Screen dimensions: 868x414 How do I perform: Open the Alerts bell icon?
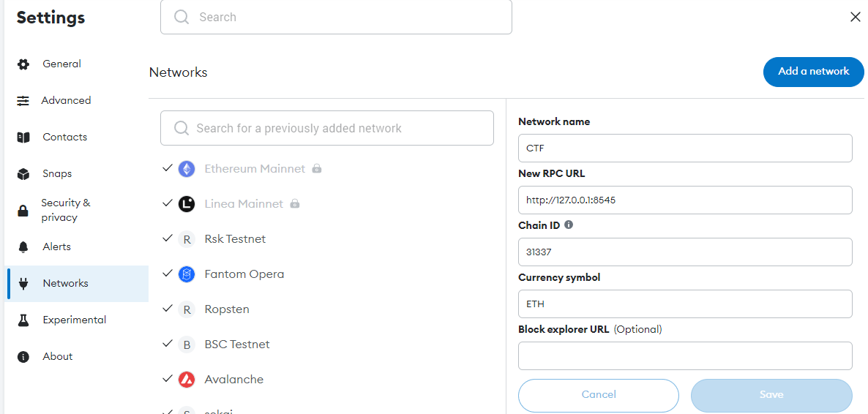pos(23,246)
